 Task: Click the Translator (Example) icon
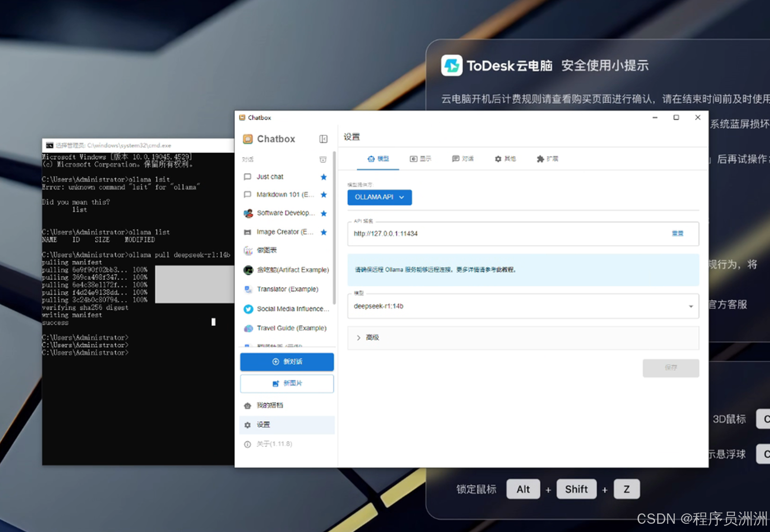(x=248, y=289)
